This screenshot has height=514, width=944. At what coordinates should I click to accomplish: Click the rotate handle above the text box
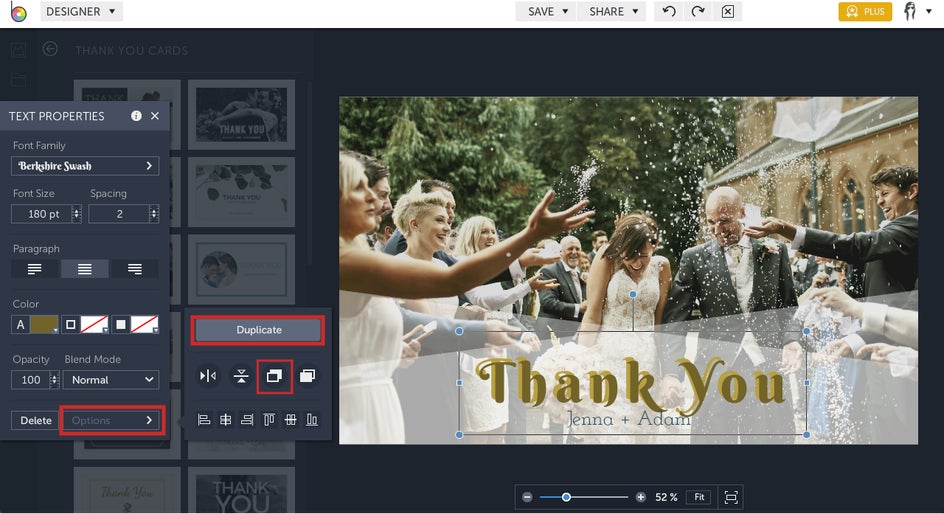pos(633,294)
